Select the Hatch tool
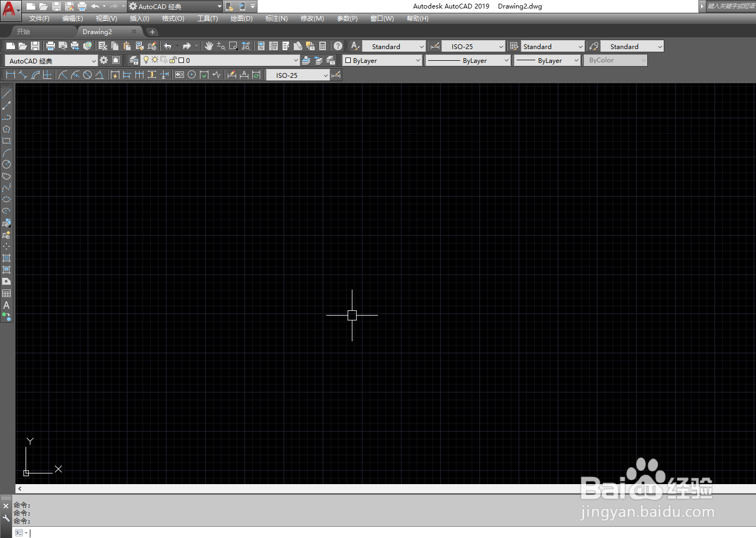 (x=6, y=258)
